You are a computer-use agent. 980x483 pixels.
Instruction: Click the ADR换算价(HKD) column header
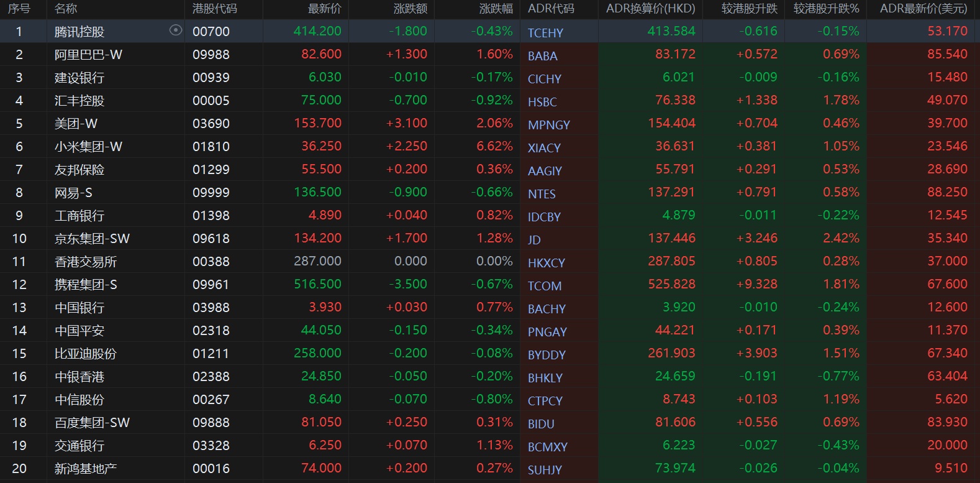click(650, 9)
